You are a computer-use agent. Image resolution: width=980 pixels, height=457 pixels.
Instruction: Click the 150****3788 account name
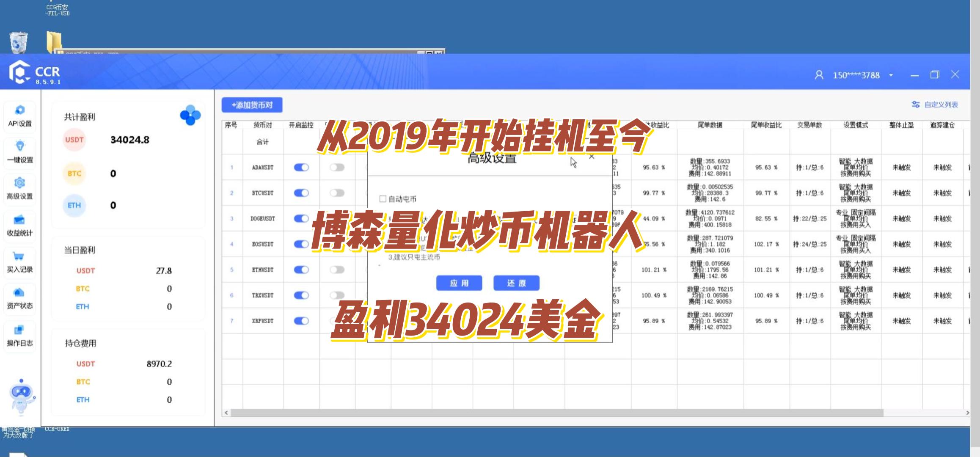[856, 75]
